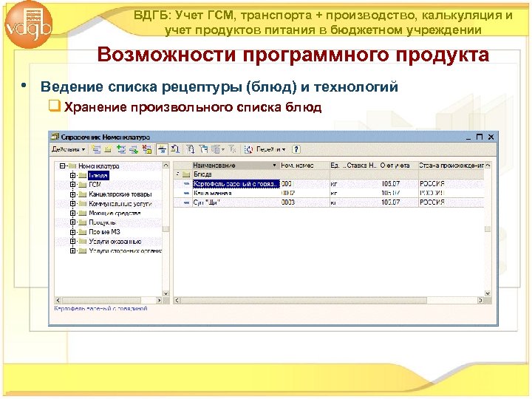The height and width of the screenshot is (399, 532).
Task: Open the Действия dropdown menu
Action: (68, 149)
